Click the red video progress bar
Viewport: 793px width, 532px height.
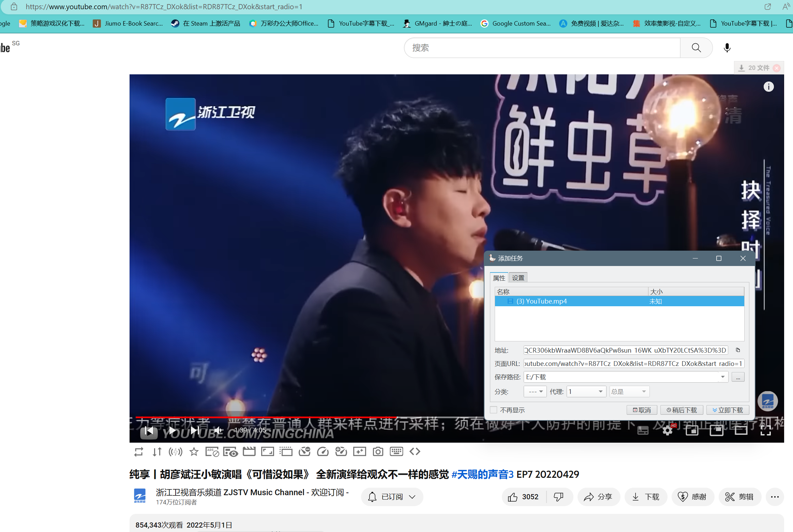click(x=266, y=417)
